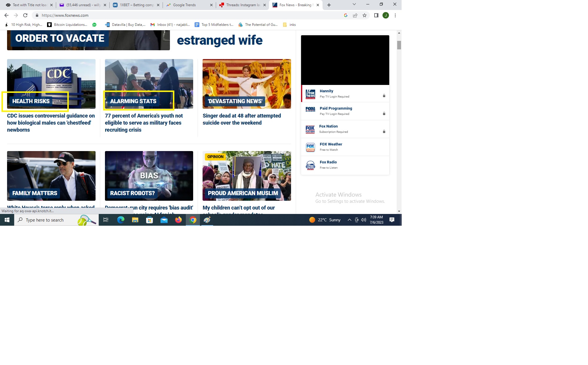Open the Racist Robots story thumbnail

(149, 176)
